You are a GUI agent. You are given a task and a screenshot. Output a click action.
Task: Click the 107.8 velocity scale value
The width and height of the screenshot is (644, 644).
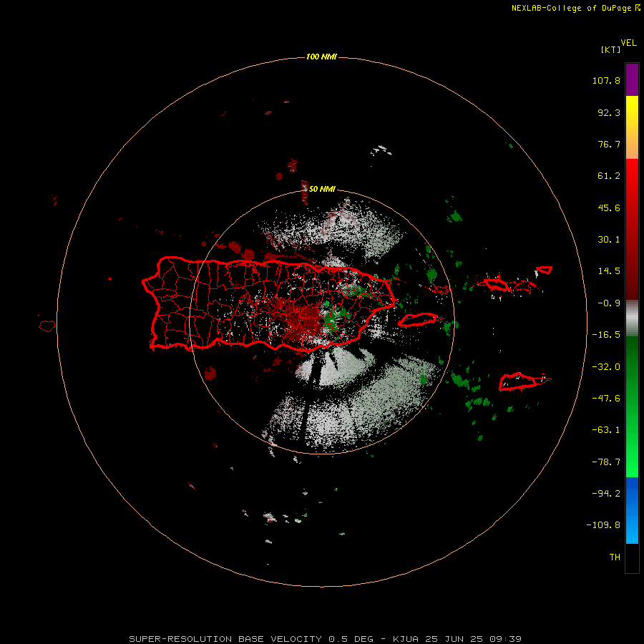tap(606, 80)
